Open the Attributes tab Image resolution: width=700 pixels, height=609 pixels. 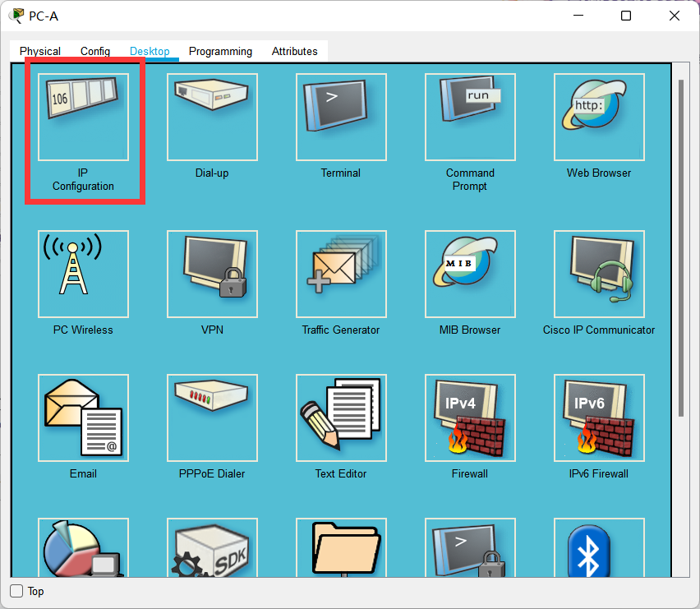pos(295,51)
